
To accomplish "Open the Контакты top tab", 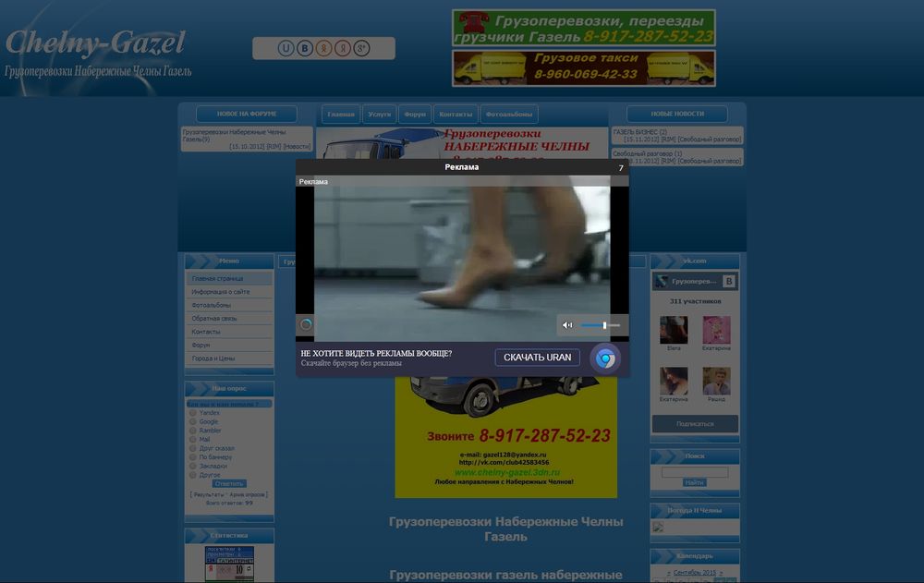I will click(456, 115).
